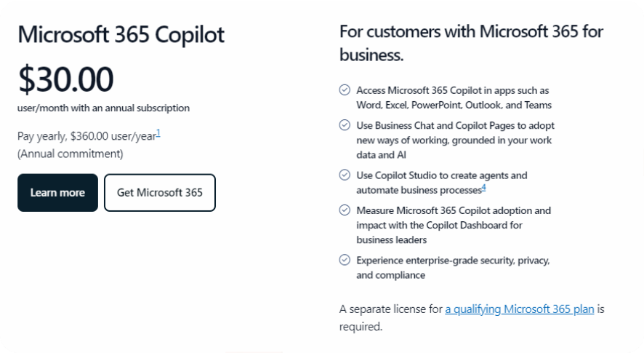Image resolution: width=644 pixels, height=353 pixels.
Task: Click the Learn more button
Action: click(57, 193)
